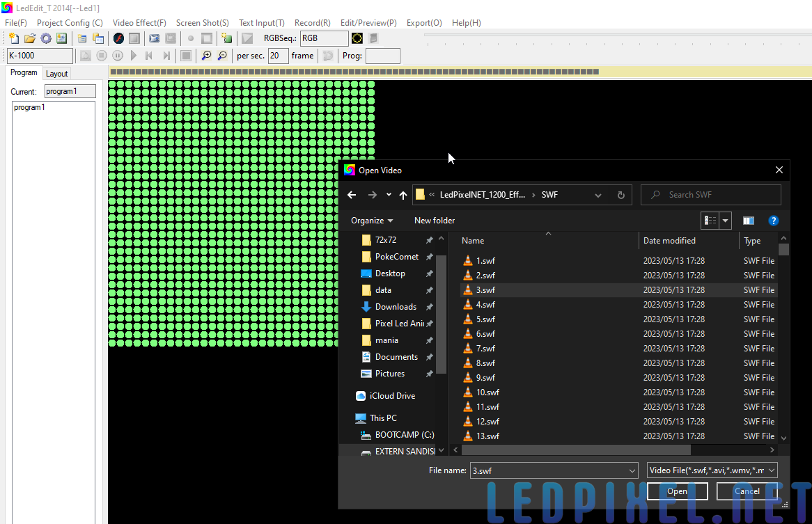This screenshot has width=812, height=524.
Task: Select the file 10.swf
Action: (618, 392)
